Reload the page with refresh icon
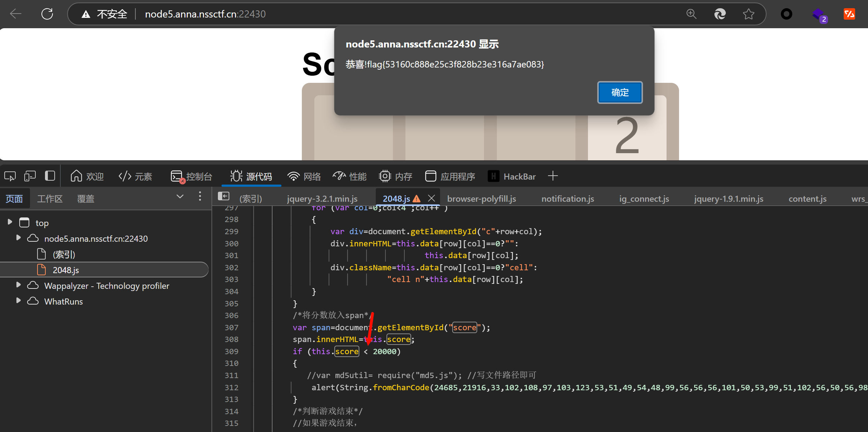This screenshot has width=868, height=432. pos(47,14)
